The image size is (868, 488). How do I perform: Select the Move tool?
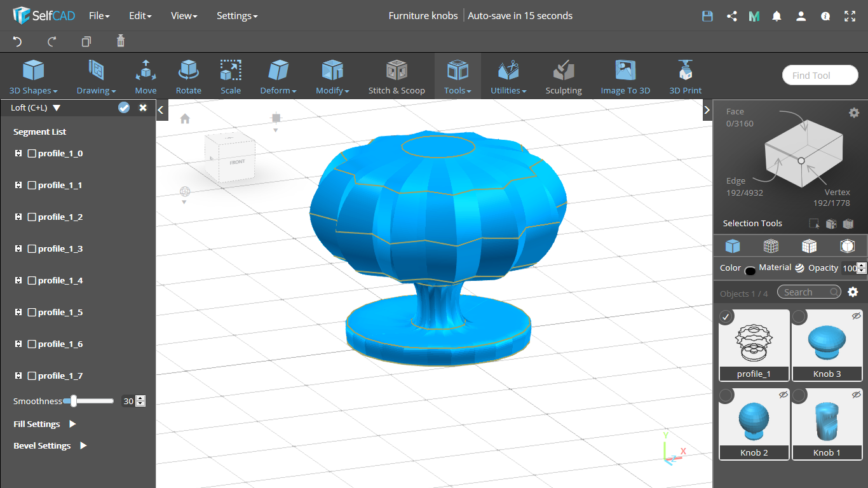tap(146, 77)
